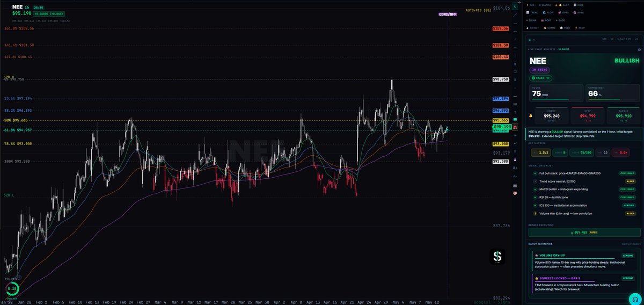Click the Grade B badge
The image size is (644, 305).
coord(540,78)
